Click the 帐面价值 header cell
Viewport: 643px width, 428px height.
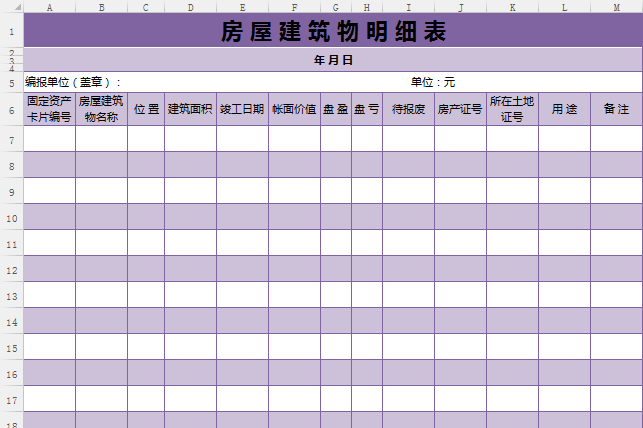coord(294,109)
